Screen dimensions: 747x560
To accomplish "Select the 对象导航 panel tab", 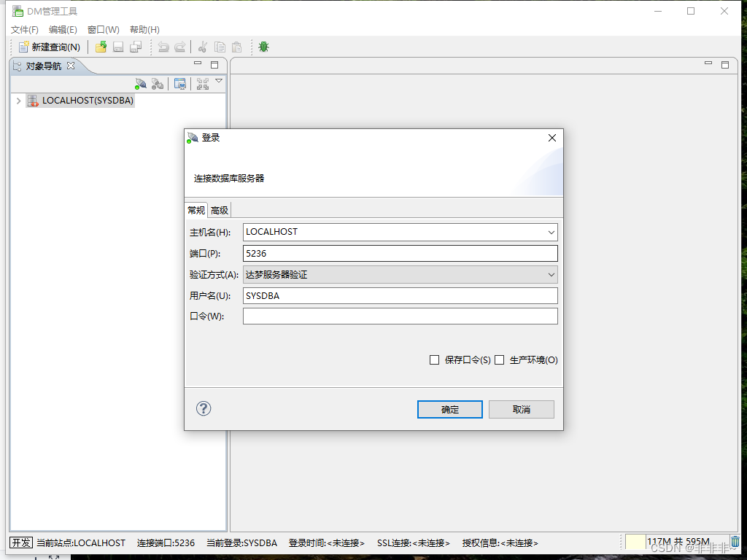I will (43, 66).
